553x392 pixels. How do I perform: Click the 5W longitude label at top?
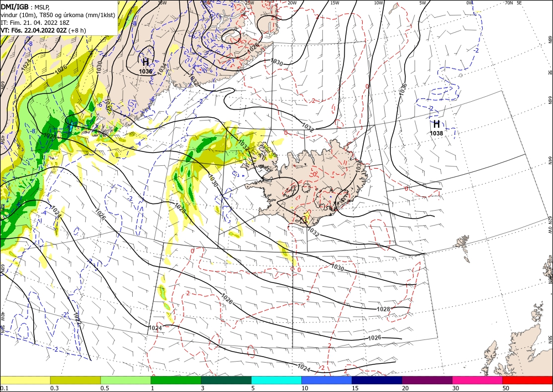click(422, 3)
